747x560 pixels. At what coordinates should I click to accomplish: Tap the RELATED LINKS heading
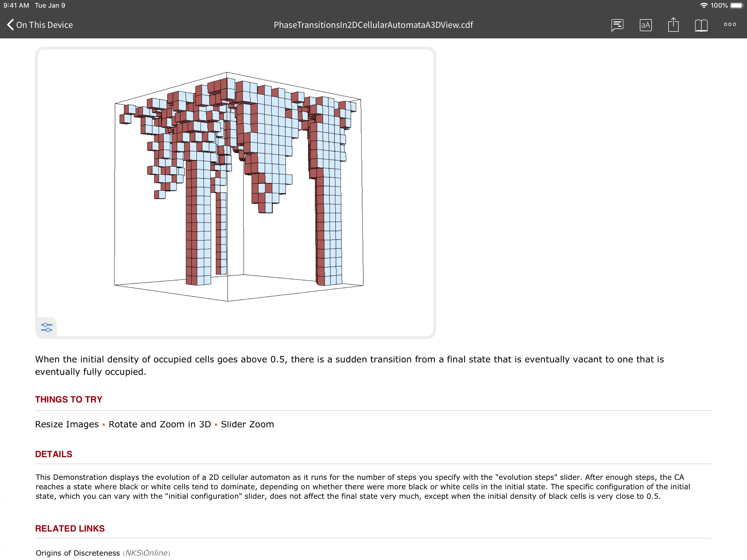70,528
